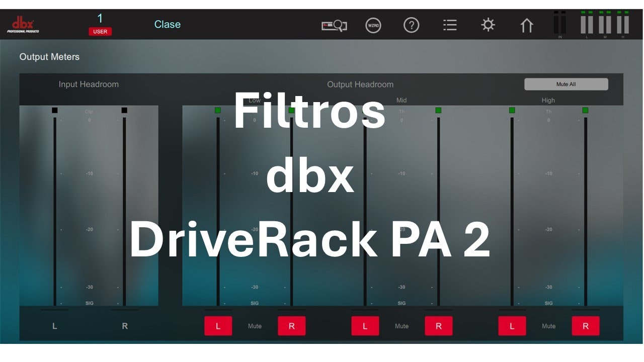644x362 pixels.
Task: Click the input left clip indicator
Action: [x=55, y=110]
